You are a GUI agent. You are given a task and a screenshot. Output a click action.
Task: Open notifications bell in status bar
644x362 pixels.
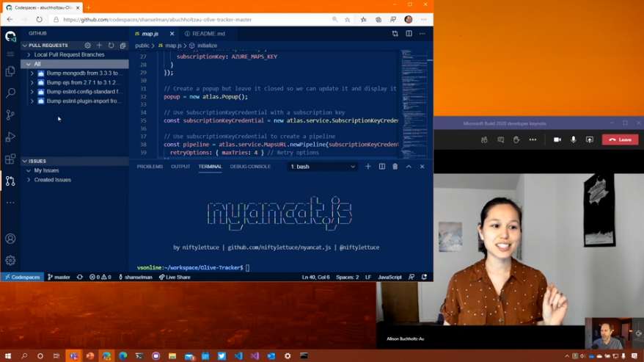[x=424, y=278]
